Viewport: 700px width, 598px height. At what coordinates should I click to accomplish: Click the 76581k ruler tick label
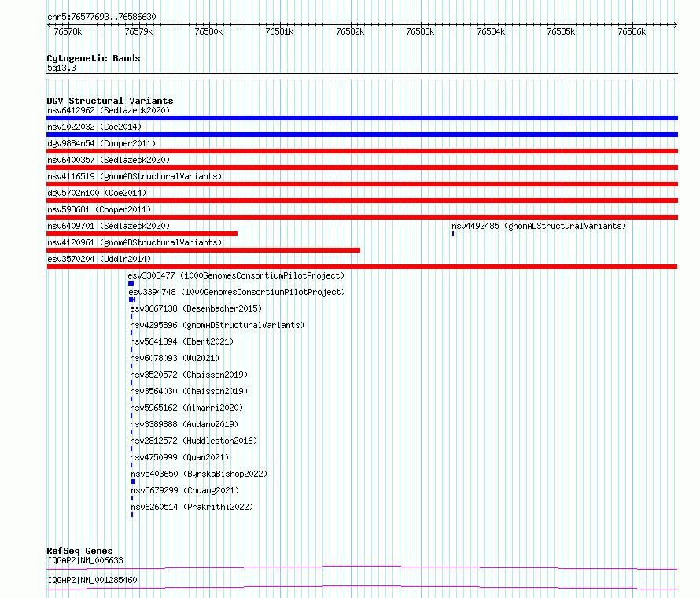tap(279, 31)
